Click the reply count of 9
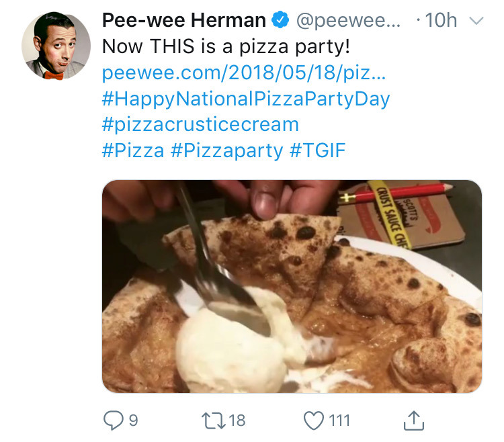This screenshot has height=442, width=504. coord(133,421)
